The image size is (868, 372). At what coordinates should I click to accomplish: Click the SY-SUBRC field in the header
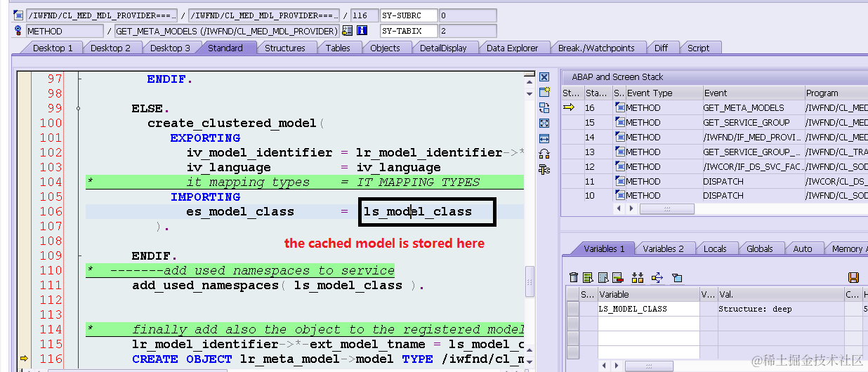[x=409, y=15]
